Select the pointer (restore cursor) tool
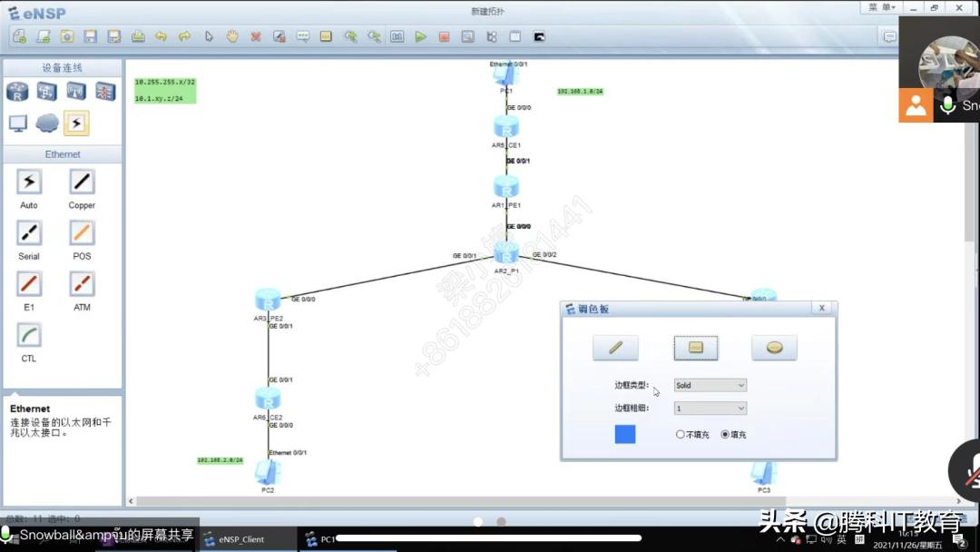980x552 pixels. click(209, 36)
